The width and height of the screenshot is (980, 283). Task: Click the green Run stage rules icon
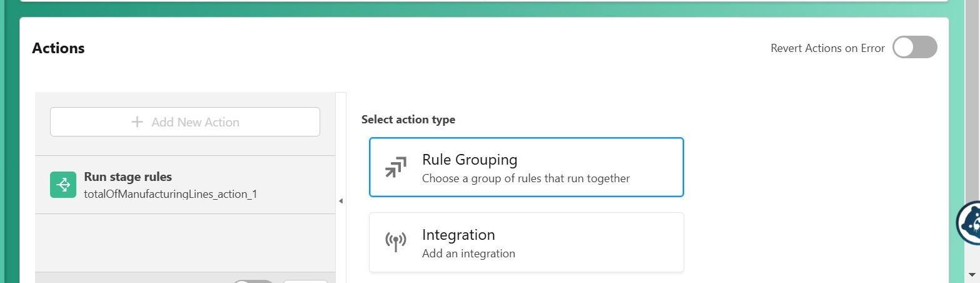[63, 185]
